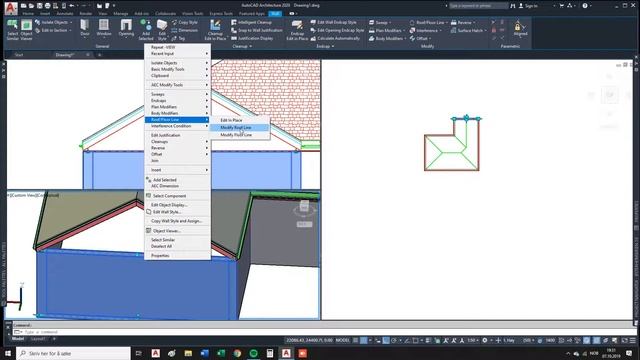Switch to the Layout1 tab
The image size is (640, 360).
38,339
